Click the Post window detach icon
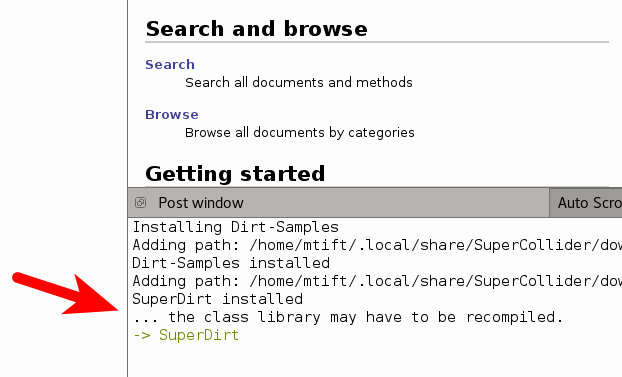The image size is (622, 377). pyautogui.click(x=140, y=203)
